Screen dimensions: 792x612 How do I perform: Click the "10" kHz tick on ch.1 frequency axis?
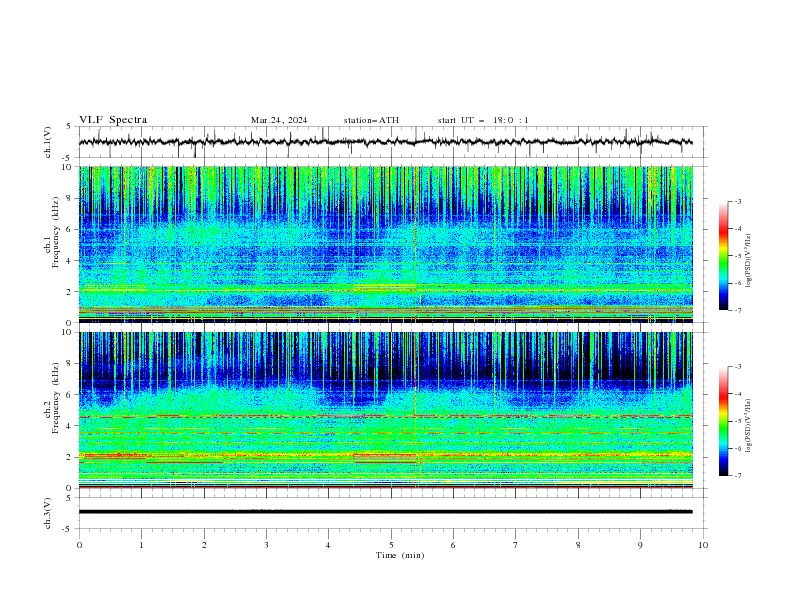[x=69, y=167]
